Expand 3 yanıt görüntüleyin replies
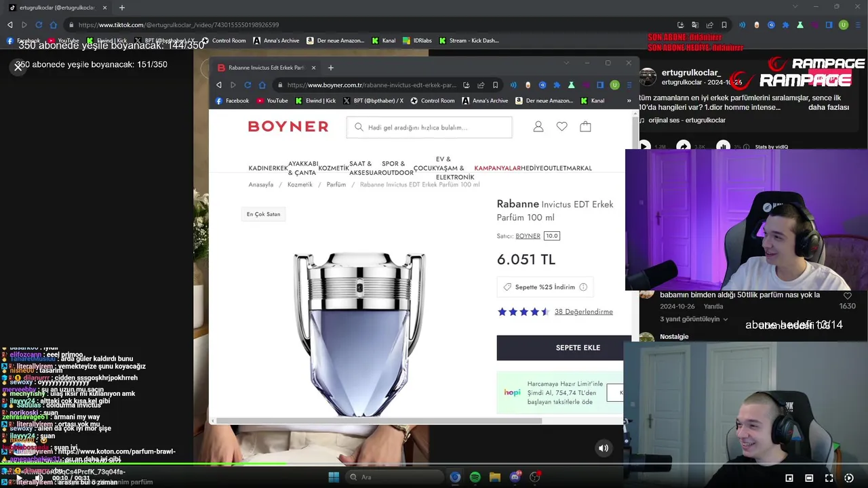868x488 pixels. (693, 319)
